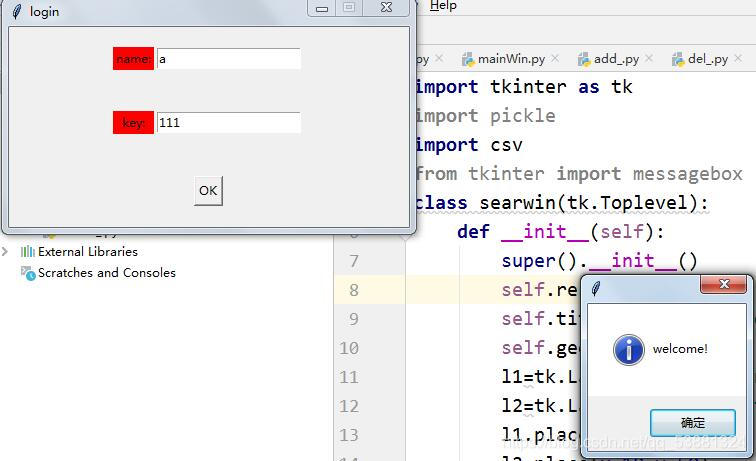Click the 'import csv' code line
Screen dimensions: 756x461
[x=469, y=145]
